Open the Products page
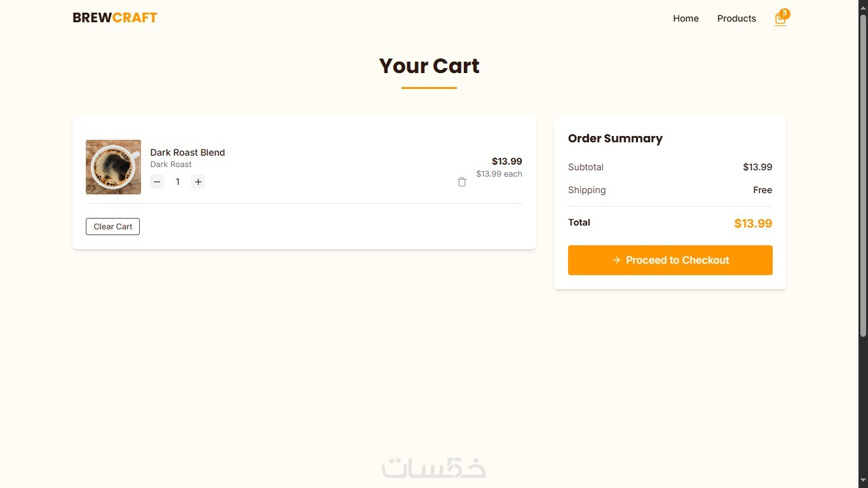Screen dimensions: 868x488 click(736, 18)
